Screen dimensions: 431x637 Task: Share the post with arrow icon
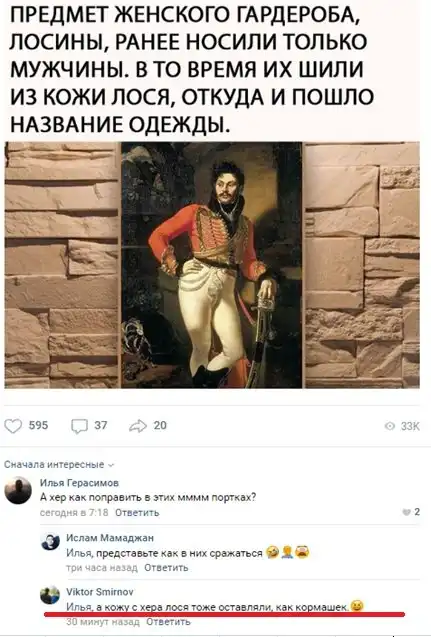138,426
